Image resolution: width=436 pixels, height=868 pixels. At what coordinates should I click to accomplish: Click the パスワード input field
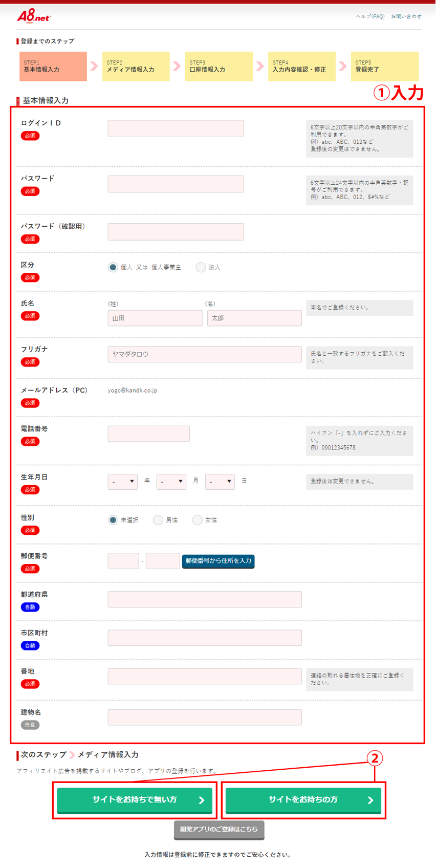click(176, 184)
